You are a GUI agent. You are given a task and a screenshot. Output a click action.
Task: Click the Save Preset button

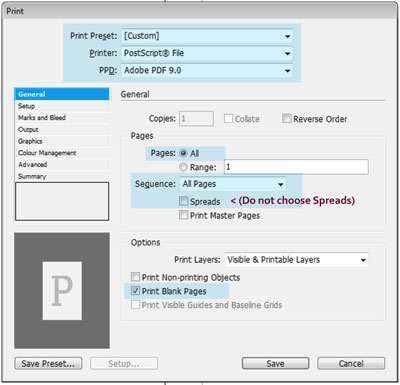point(48,363)
